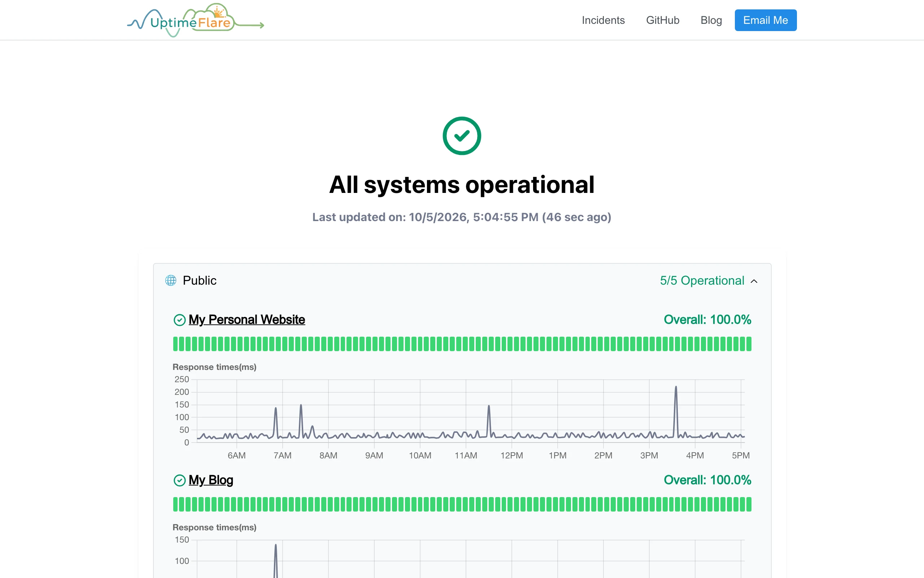Image resolution: width=924 pixels, height=578 pixels.
Task: Click the Public group globe icon
Action: click(171, 281)
